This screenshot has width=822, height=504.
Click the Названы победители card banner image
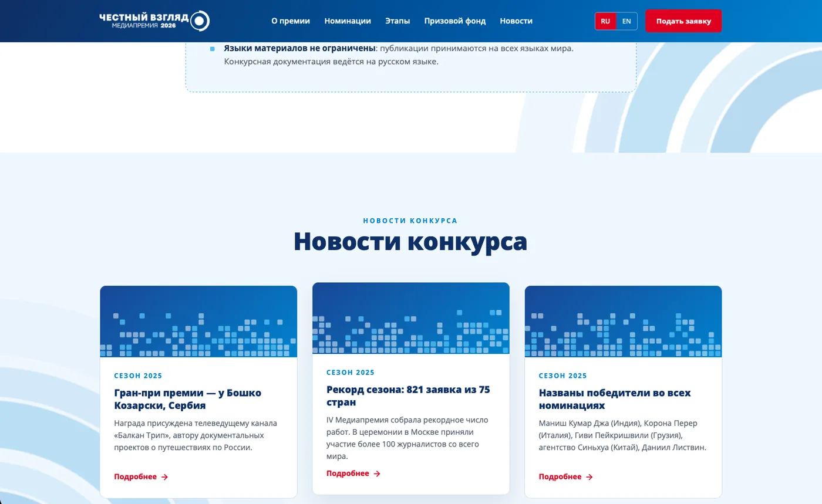click(623, 322)
